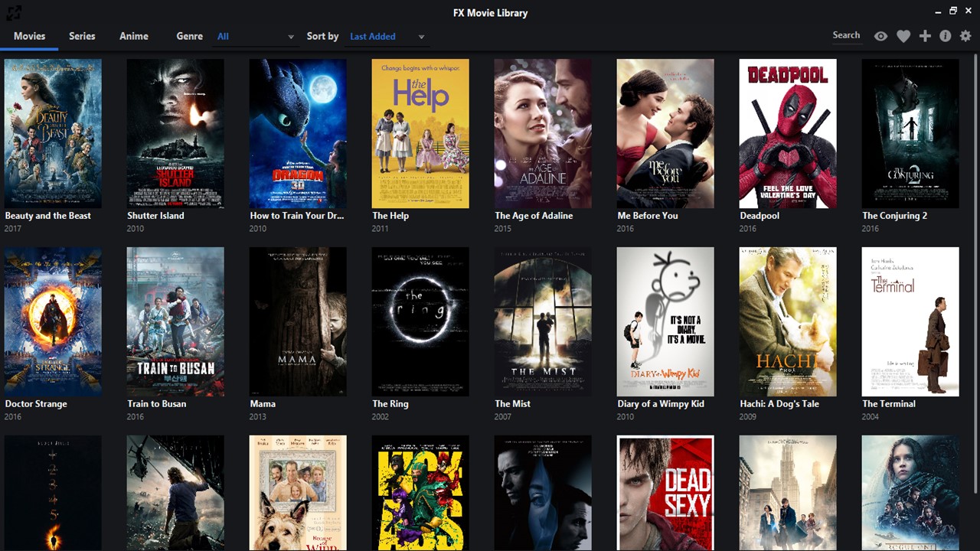980x551 pixels.
Task: Click "The Ring" title text
Action: point(390,404)
